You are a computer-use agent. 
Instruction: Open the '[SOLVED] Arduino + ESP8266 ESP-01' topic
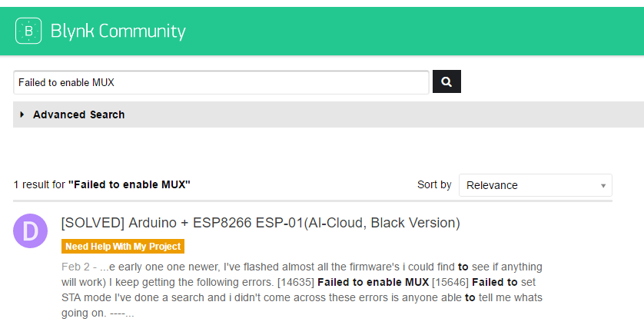point(261,223)
